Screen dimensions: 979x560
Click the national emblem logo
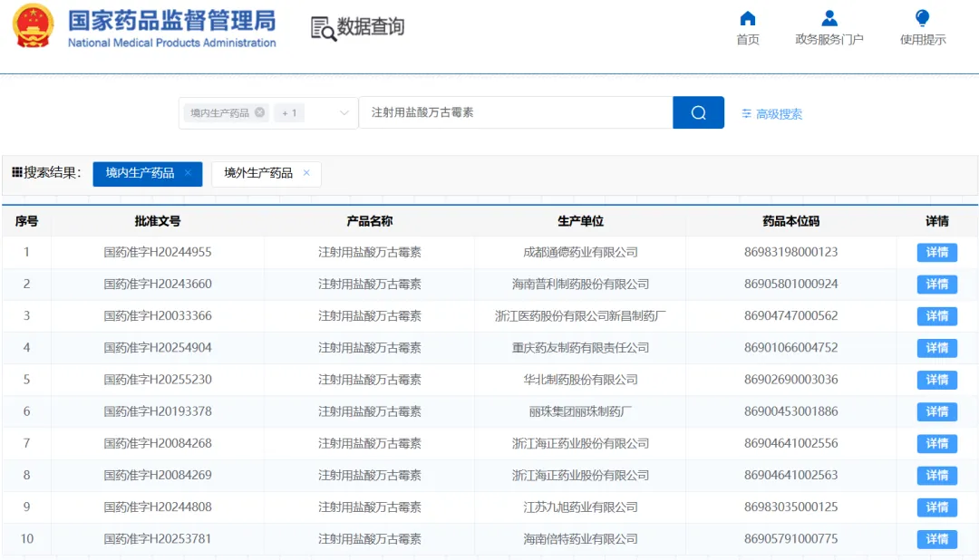pos(34,25)
